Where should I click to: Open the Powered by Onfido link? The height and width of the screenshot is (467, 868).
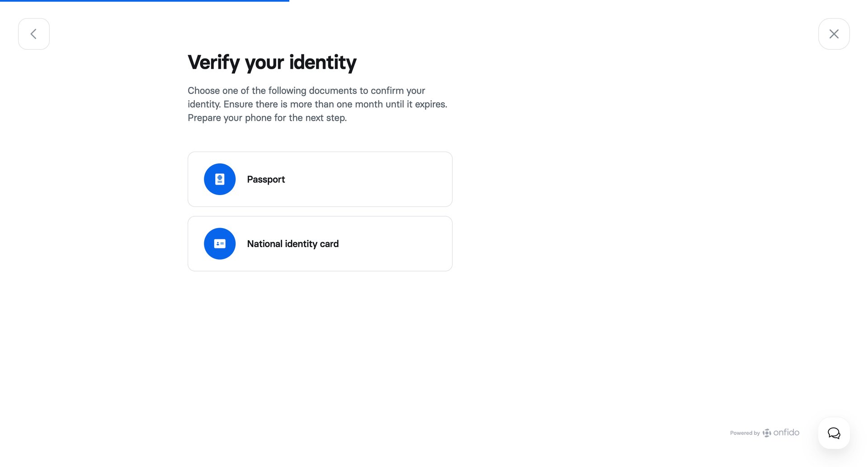point(764,433)
